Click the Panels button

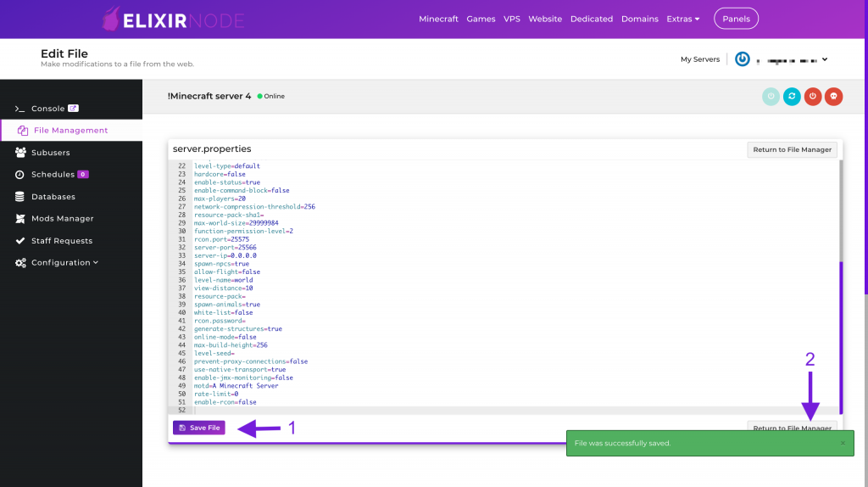(x=736, y=19)
